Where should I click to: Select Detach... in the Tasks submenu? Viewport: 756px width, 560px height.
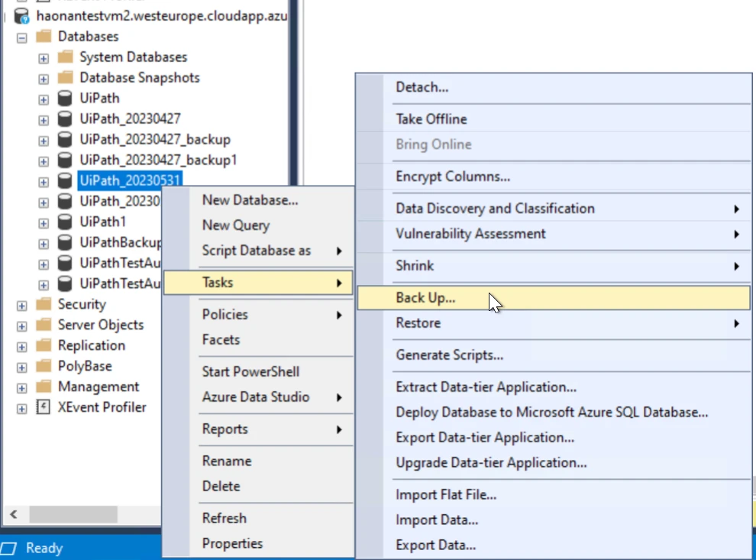click(x=554, y=87)
